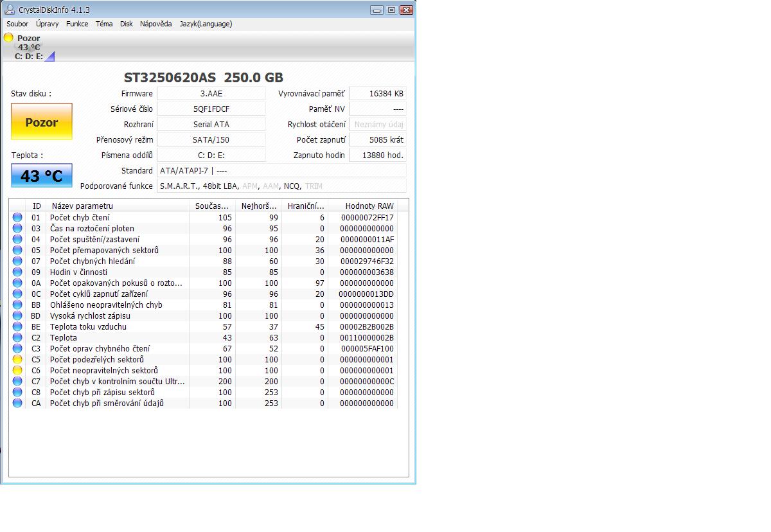Click RAW value 000005FAF100
Screen dimensions: 771x532
(368, 349)
